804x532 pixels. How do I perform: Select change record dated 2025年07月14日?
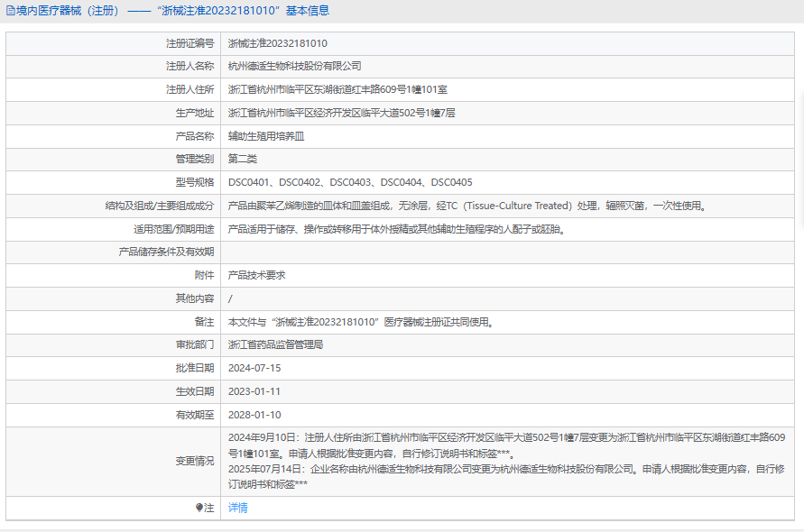506,477
